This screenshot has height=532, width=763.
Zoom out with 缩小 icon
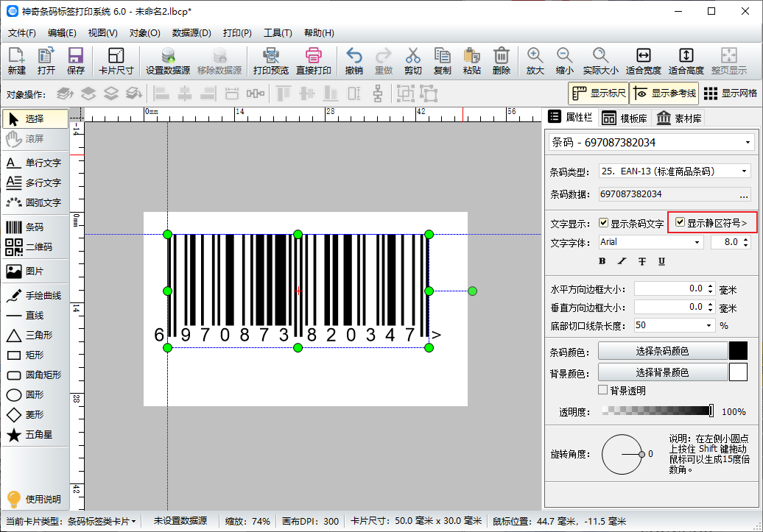[564, 61]
